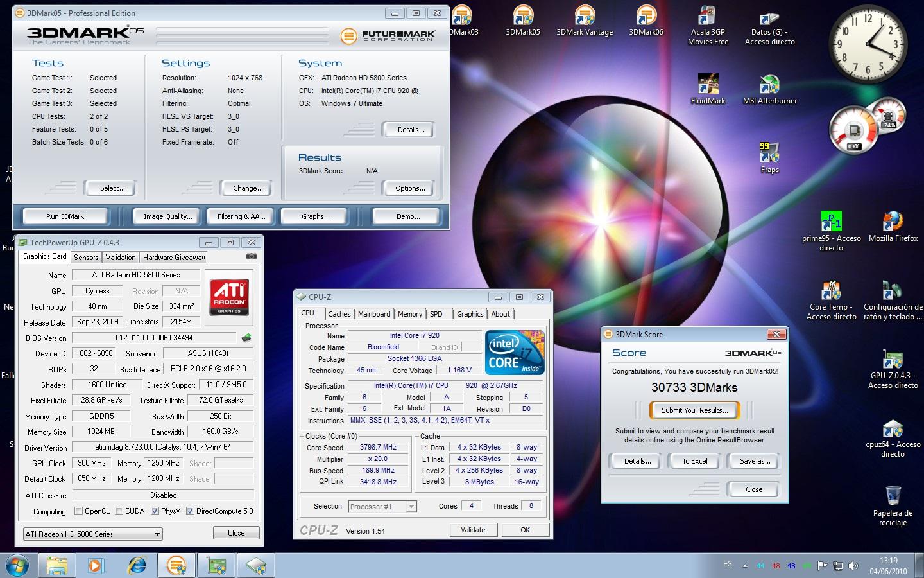
Task: Open the GPU selection dropdown in GPU-Z
Action: point(92,534)
